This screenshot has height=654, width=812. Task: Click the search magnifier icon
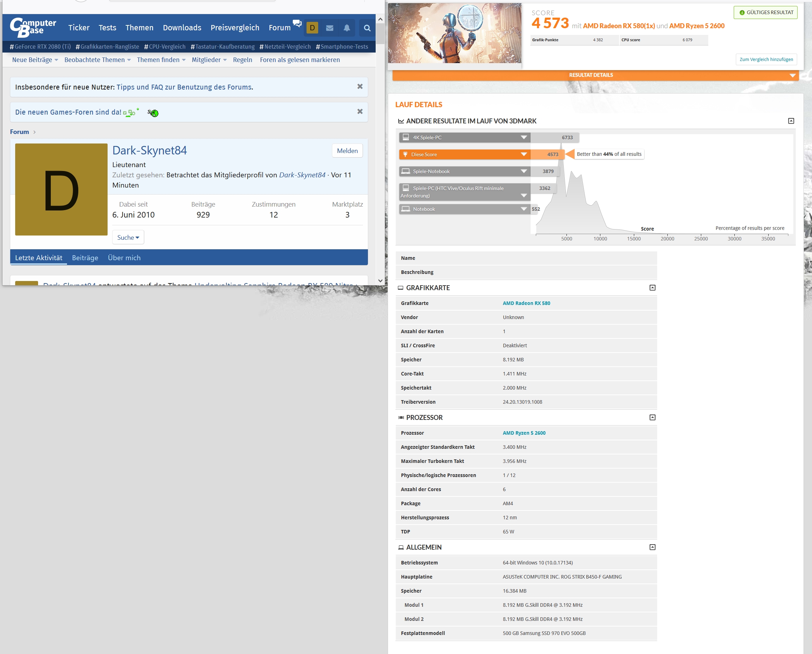point(367,28)
